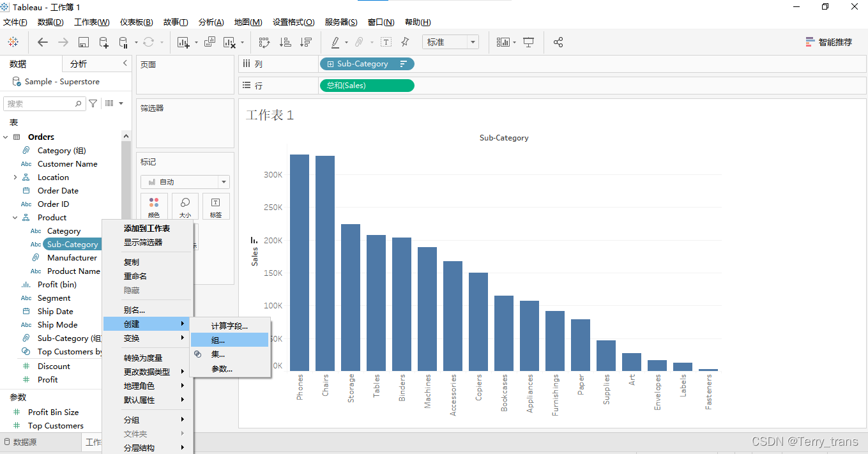Click the refresh data toolbar icon
This screenshot has height=454, width=868.
(148, 42)
